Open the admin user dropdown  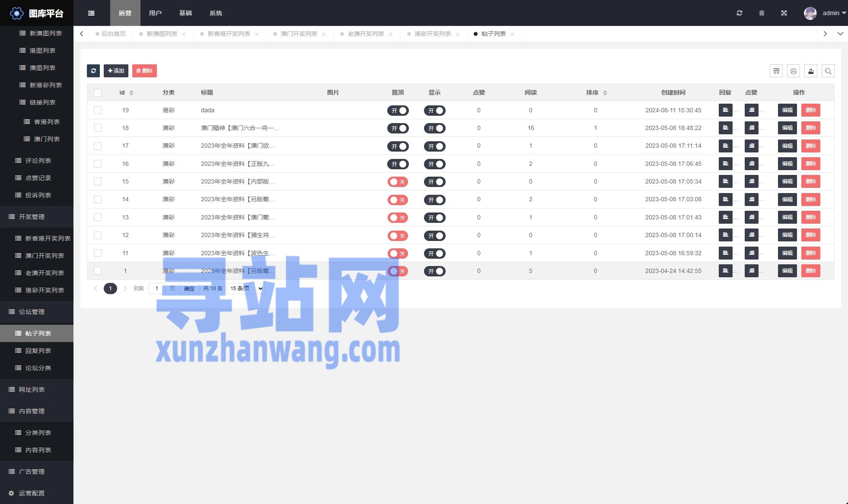(834, 13)
